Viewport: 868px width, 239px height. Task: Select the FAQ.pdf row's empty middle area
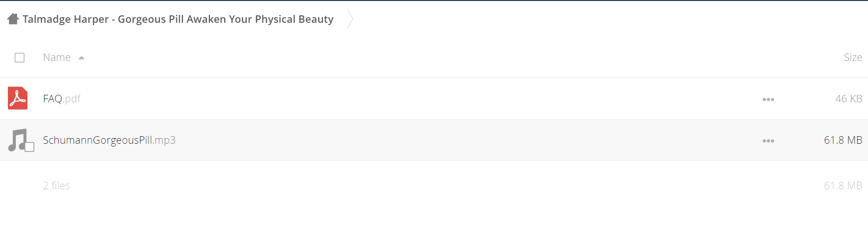tap(419, 99)
